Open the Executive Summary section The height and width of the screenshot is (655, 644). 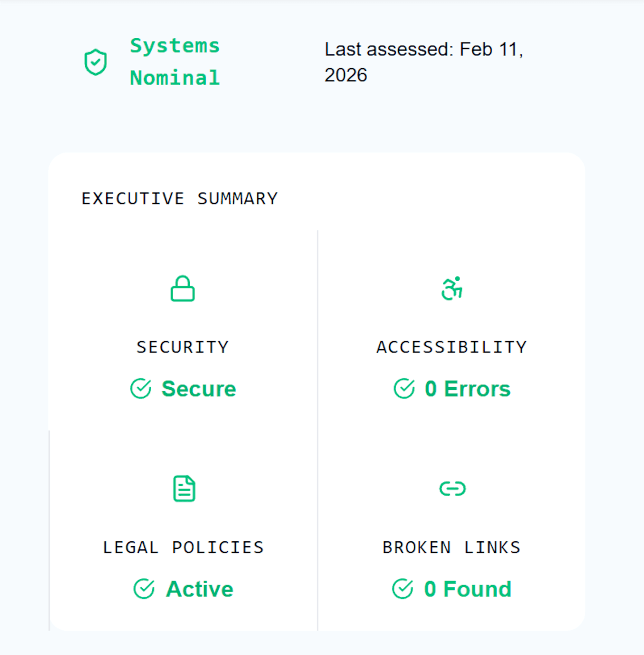(x=180, y=198)
